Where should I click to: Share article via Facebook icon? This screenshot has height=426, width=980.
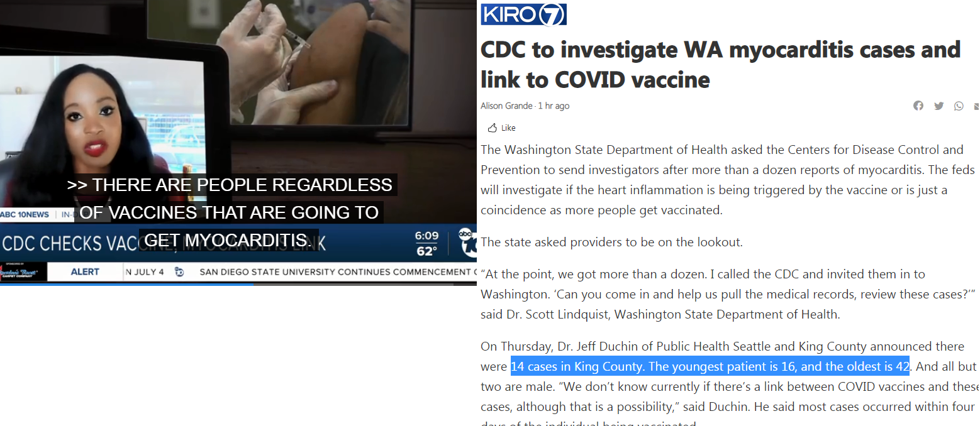pos(918,106)
